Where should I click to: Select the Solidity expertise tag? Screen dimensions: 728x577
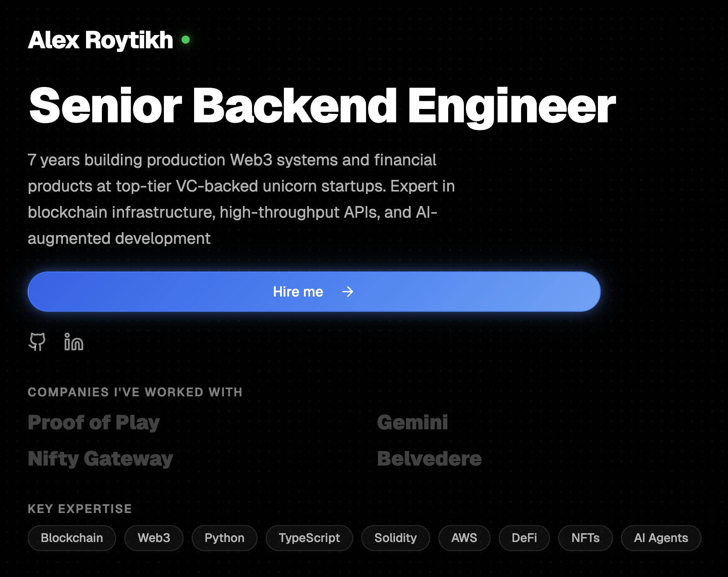tap(395, 538)
